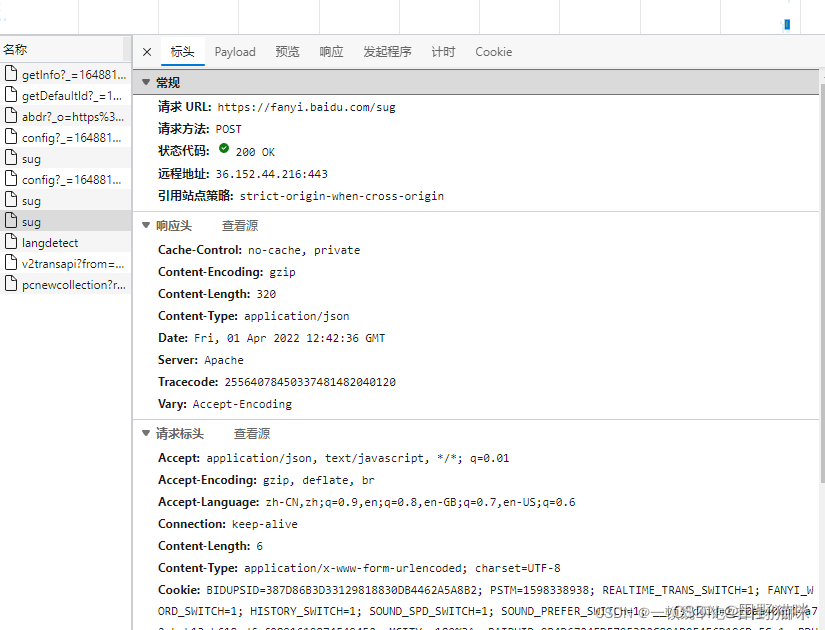Image resolution: width=825 pixels, height=630 pixels.
Task: Click file icon of pcnewcollection request
Action: (11, 284)
